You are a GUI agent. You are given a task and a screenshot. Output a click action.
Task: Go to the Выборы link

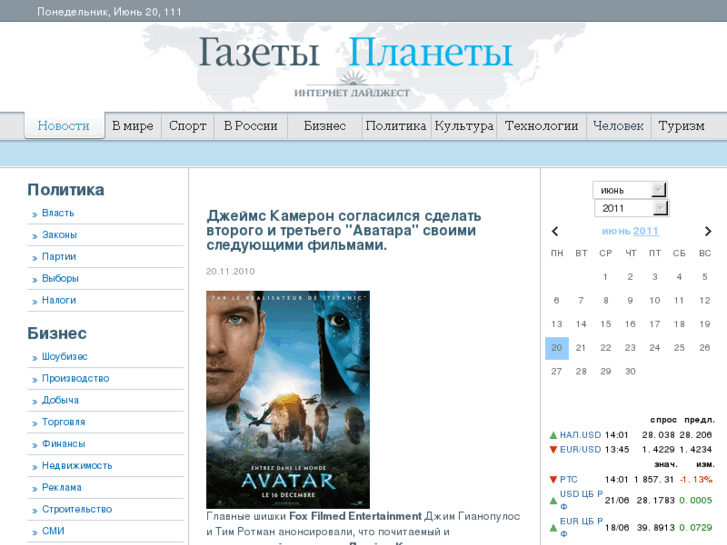[60, 278]
